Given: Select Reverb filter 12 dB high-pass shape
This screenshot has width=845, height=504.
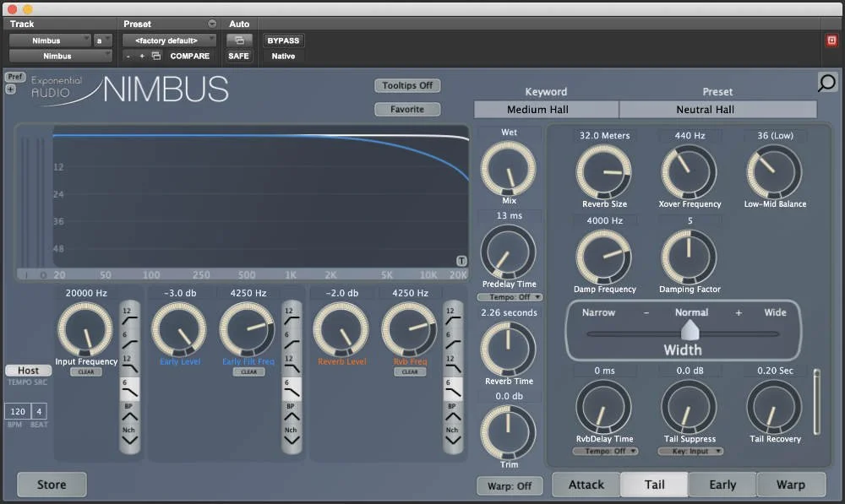Looking at the screenshot, I should 453,316.
